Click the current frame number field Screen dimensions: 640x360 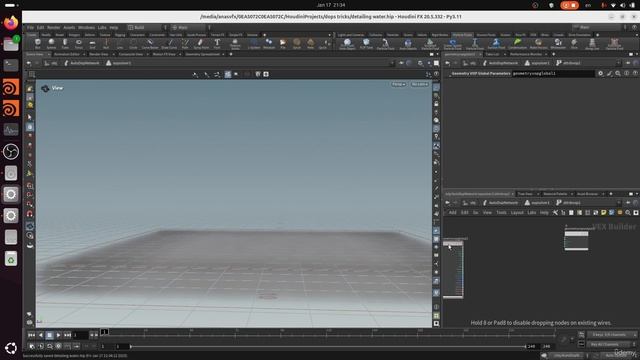tap(80, 335)
